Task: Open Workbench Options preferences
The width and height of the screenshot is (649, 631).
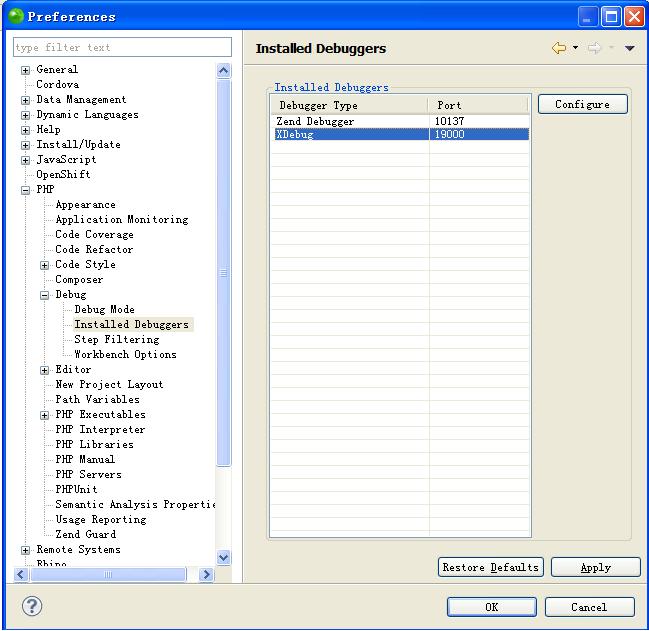Action: 125,354
